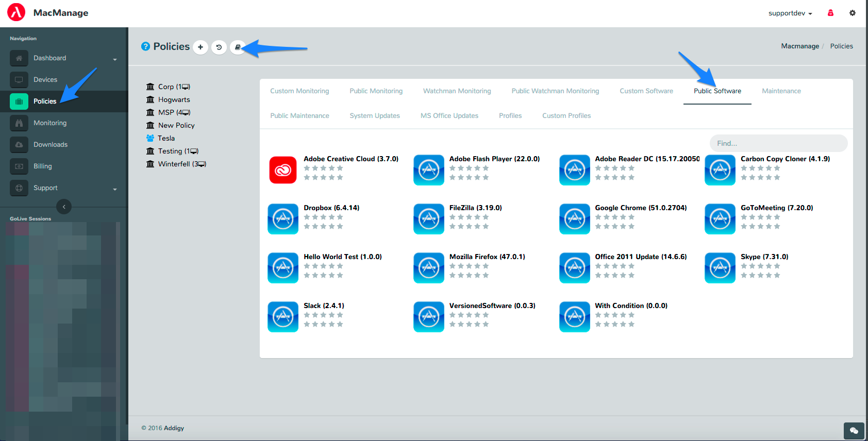Open the catalog book icon beside Policies
The width and height of the screenshot is (868, 441).
[x=238, y=47]
